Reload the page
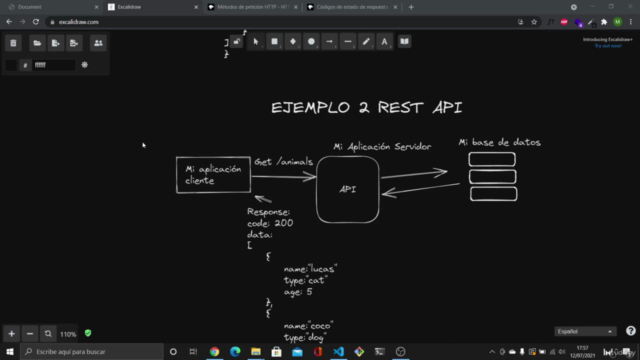 (x=36, y=22)
